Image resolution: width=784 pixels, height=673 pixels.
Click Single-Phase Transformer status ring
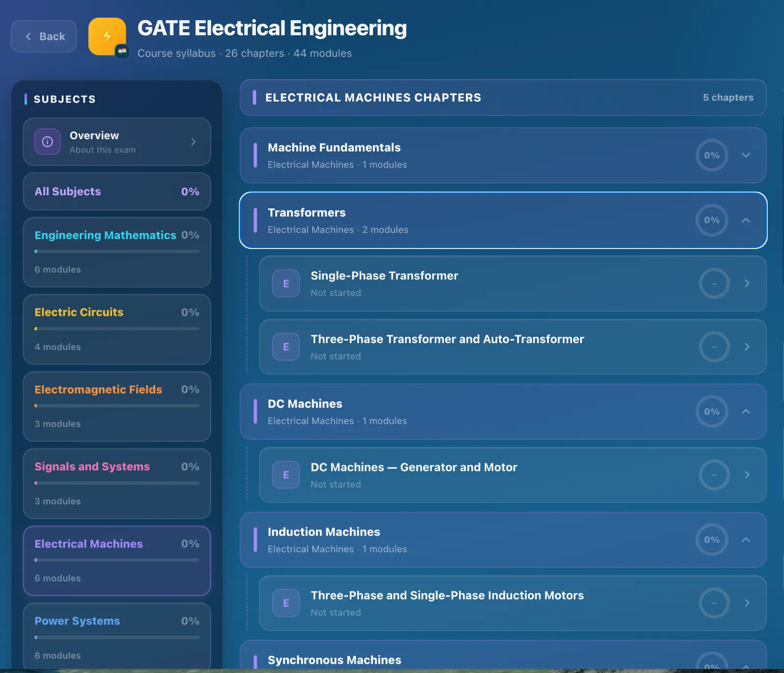pyautogui.click(x=714, y=283)
